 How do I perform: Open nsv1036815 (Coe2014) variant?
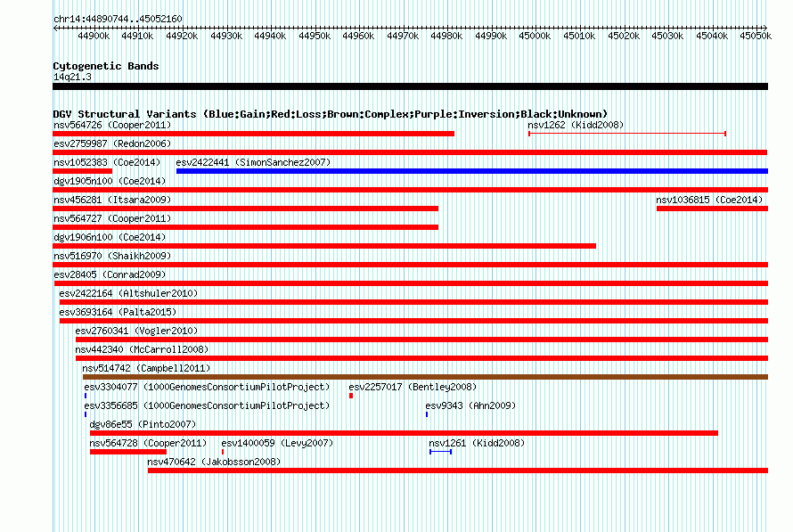coord(709,200)
